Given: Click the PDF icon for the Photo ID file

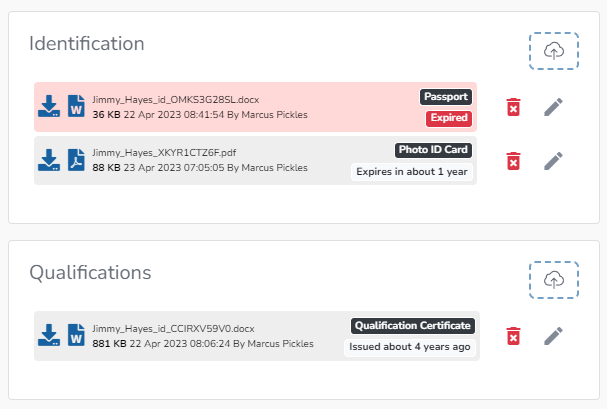Looking at the screenshot, I should 77,160.
